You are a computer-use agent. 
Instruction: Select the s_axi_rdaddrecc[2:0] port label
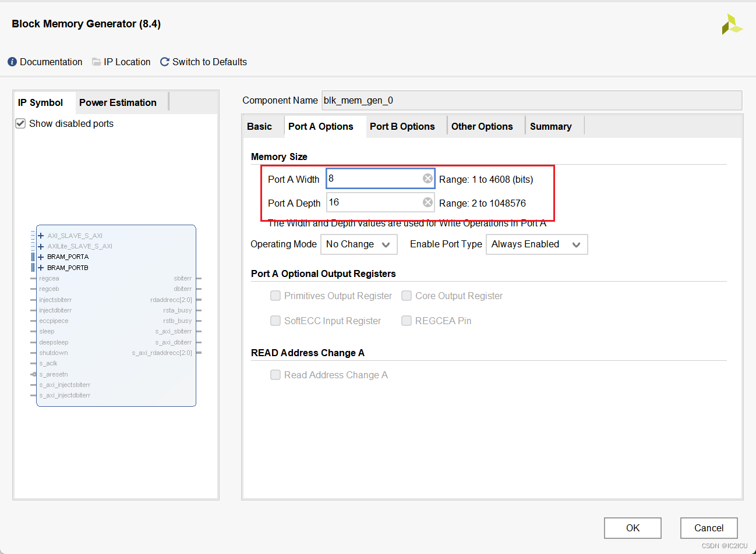[x=162, y=353]
